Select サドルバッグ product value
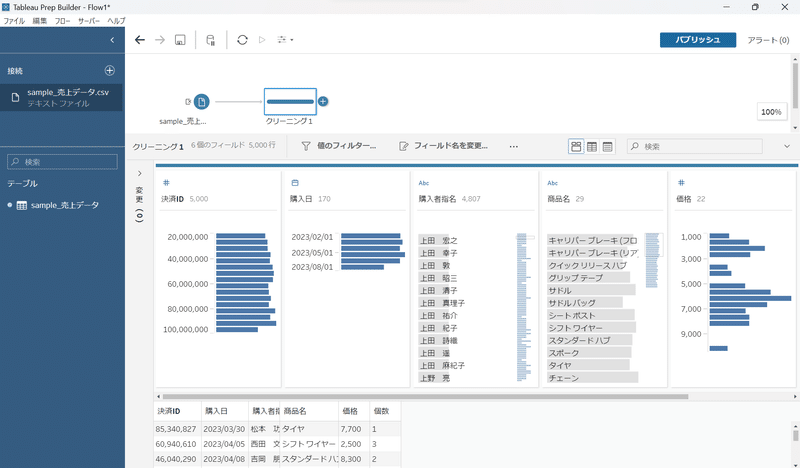Screen dimensions: 800x468 [x=585, y=303]
